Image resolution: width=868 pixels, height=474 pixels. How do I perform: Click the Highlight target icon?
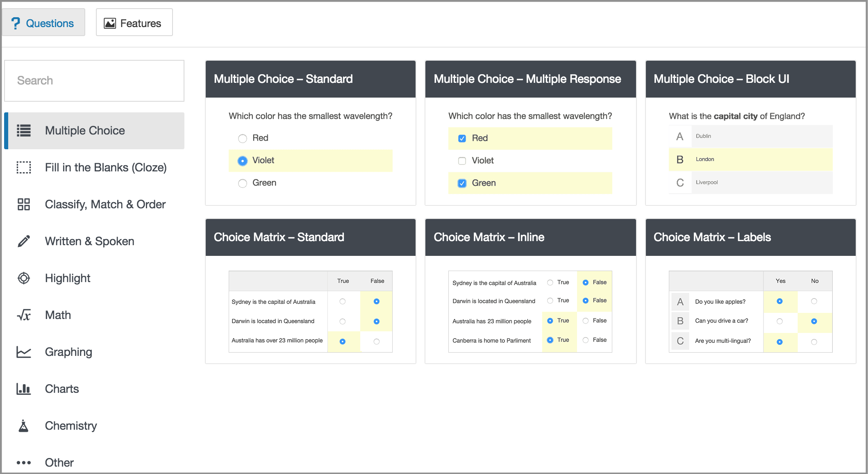[24, 278]
